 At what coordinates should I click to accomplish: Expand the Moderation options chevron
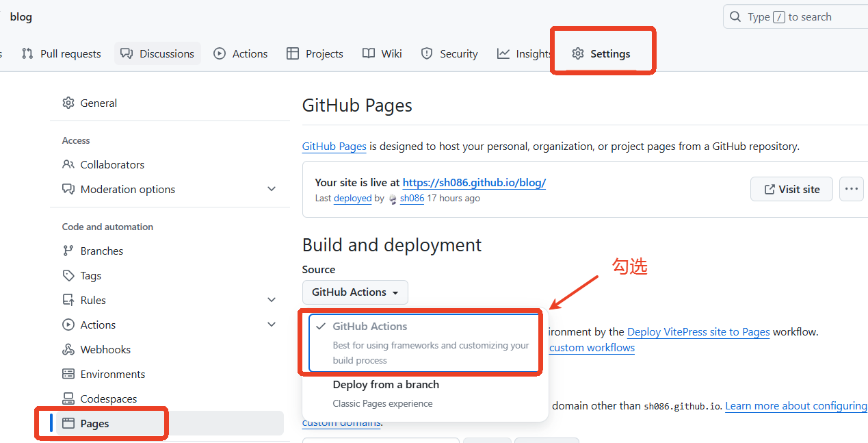coord(272,189)
